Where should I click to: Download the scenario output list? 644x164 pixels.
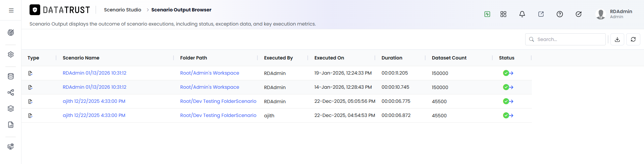tap(617, 39)
